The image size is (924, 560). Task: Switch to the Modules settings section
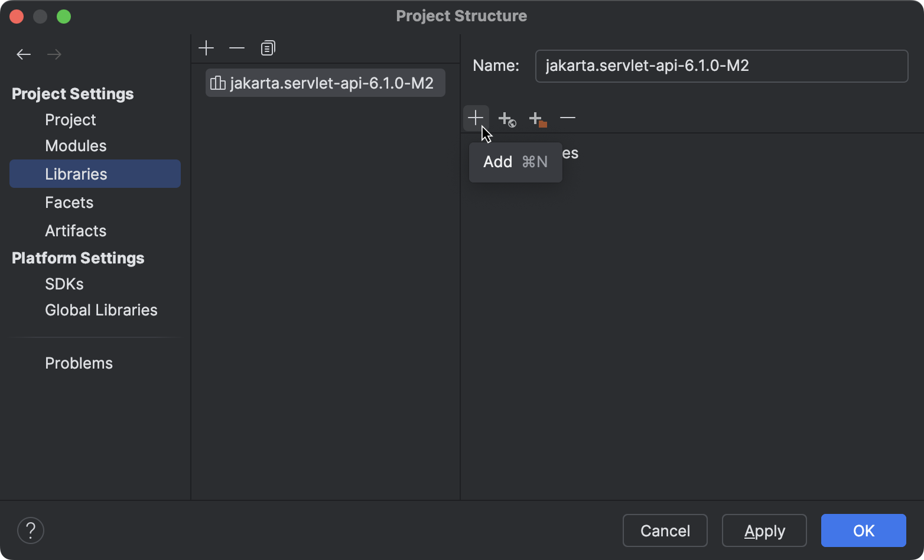pyautogui.click(x=76, y=145)
